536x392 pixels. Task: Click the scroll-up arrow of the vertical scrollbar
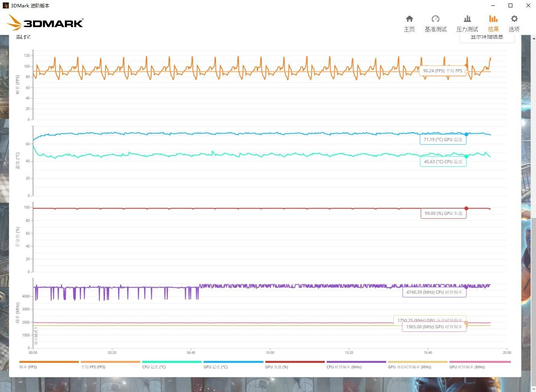[534, 38]
